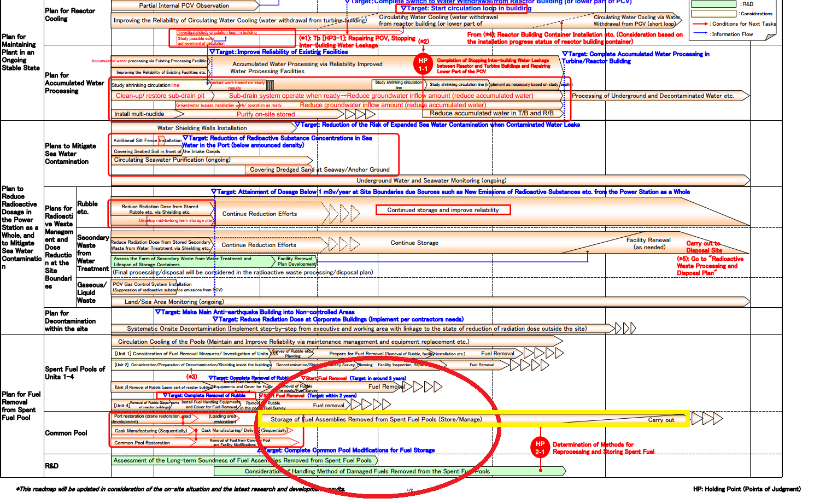Click the red HP 2-1 holding point circle

(x=540, y=448)
